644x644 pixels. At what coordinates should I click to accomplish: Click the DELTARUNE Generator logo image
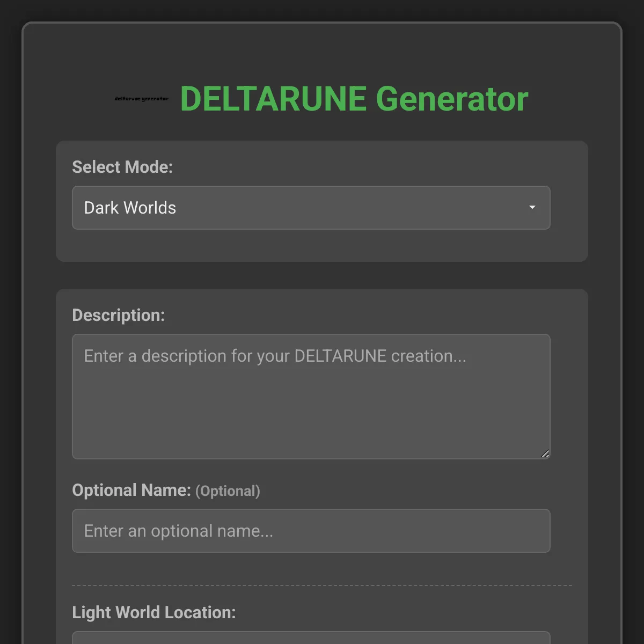click(x=142, y=99)
